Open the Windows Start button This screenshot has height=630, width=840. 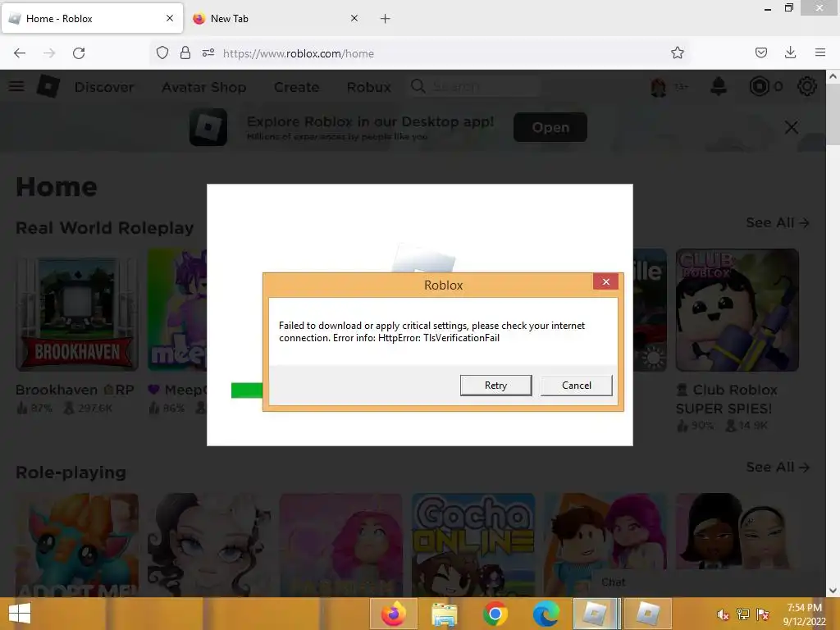(20, 614)
